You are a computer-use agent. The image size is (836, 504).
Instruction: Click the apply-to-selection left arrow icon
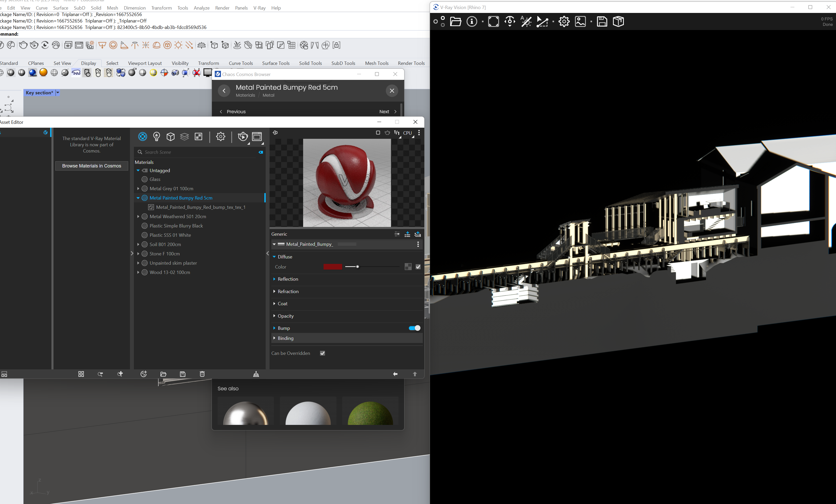(x=395, y=374)
